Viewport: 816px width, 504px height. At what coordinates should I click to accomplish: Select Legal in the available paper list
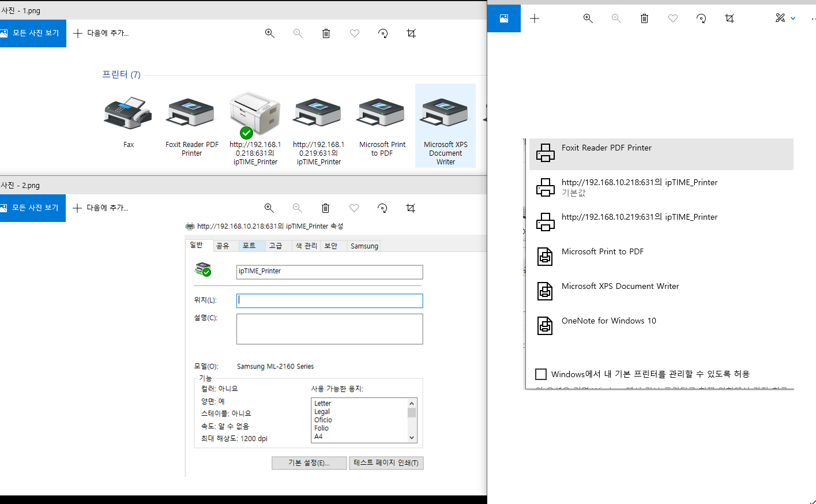pos(322,412)
